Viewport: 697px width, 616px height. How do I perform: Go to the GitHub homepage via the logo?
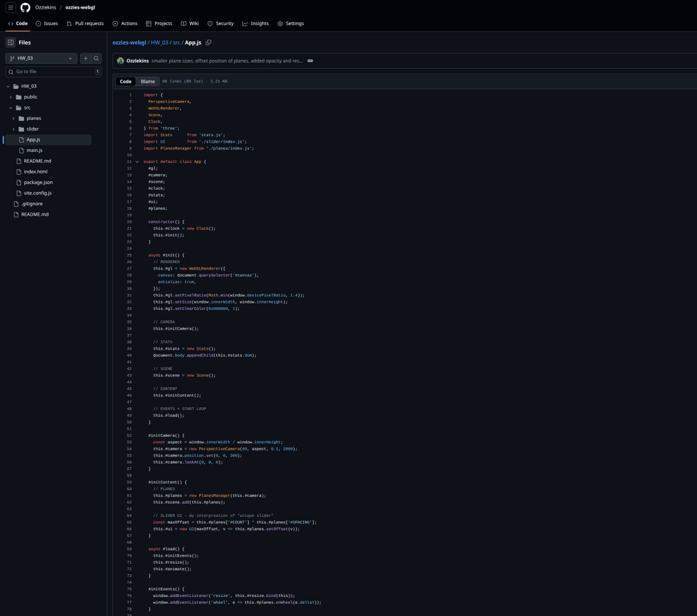click(x=25, y=8)
